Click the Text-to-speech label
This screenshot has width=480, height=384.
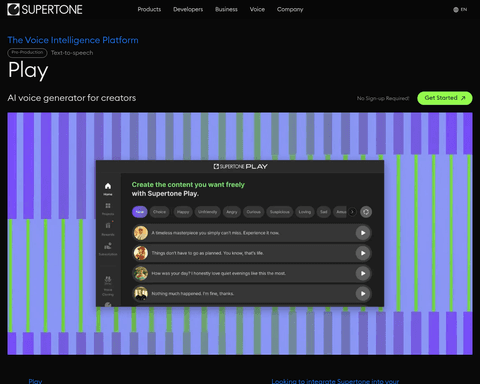[x=72, y=53]
